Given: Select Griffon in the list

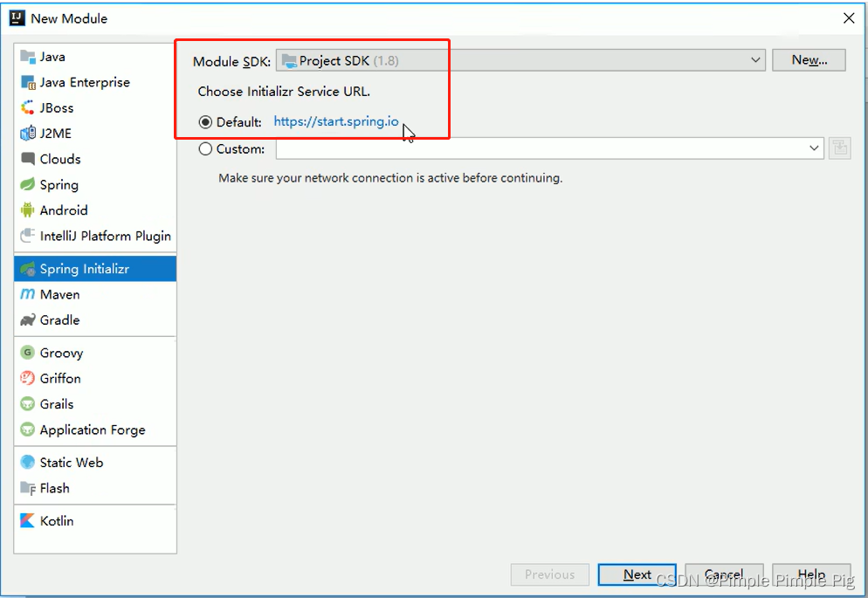Looking at the screenshot, I should [x=95, y=378].
